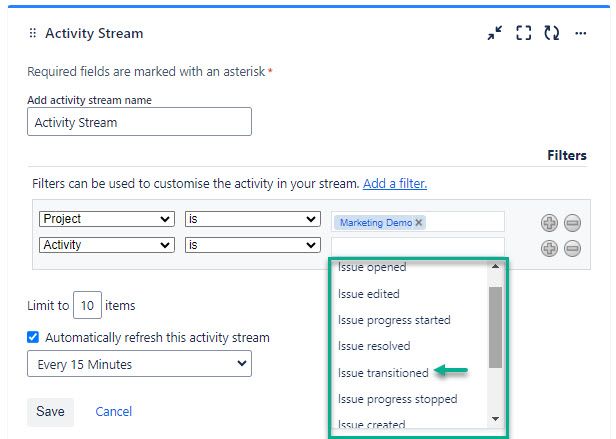Click the Add a filter link
Viewport: 616px width, 439px height.
395,184
